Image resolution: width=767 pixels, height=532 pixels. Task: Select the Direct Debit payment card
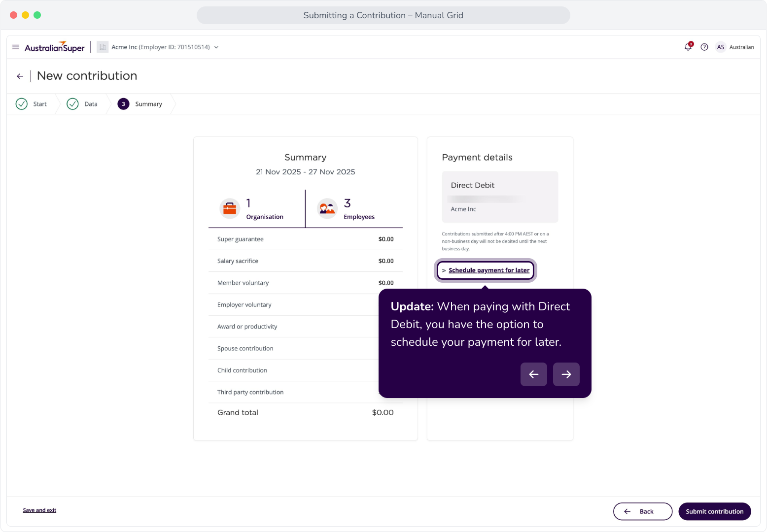click(x=500, y=197)
